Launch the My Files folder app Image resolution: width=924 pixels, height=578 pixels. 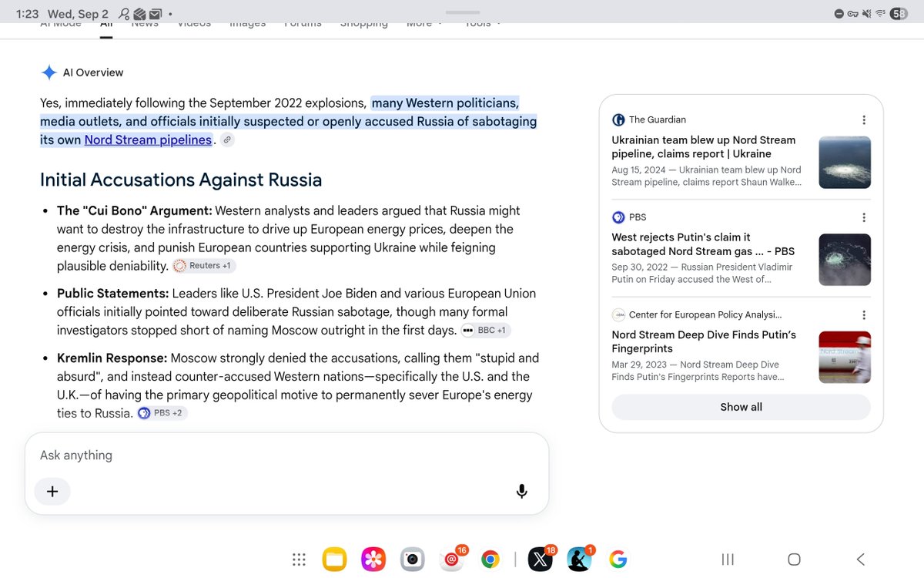(335, 560)
